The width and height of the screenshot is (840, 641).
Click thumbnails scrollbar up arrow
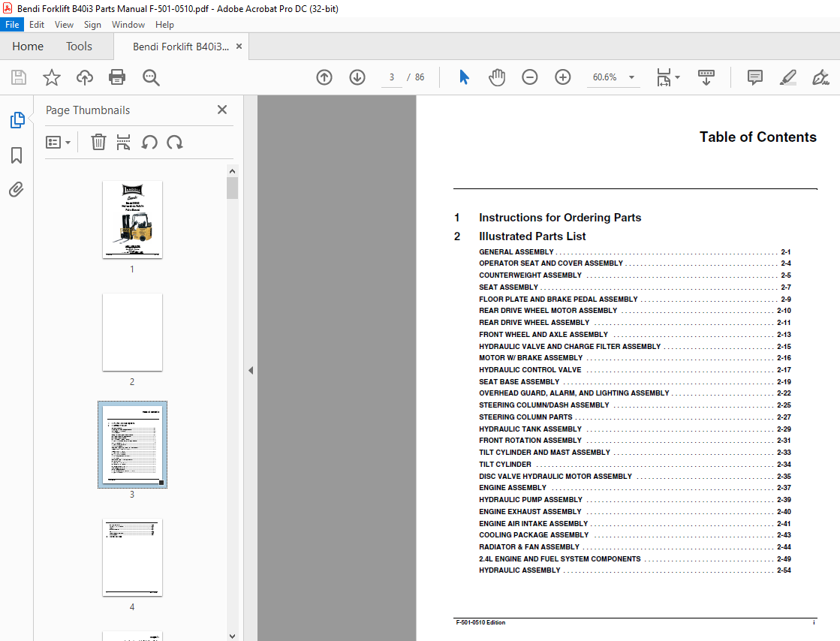pyautogui.click(x=232, y=171)
